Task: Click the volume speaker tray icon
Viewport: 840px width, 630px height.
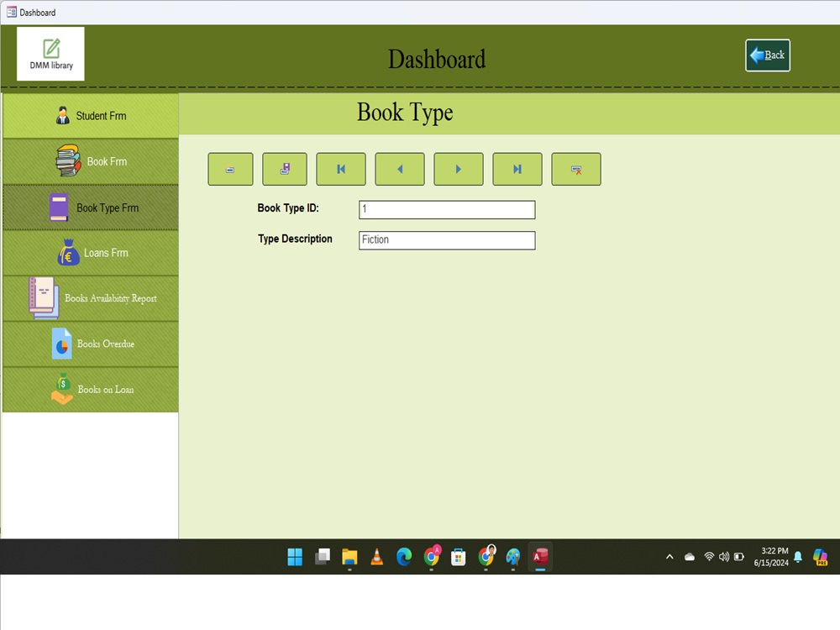Action: pyautogui.click(x=724, y=557)
